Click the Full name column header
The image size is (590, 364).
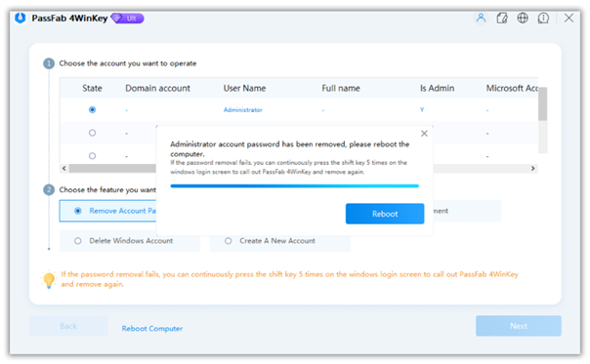tap(341, 88)
